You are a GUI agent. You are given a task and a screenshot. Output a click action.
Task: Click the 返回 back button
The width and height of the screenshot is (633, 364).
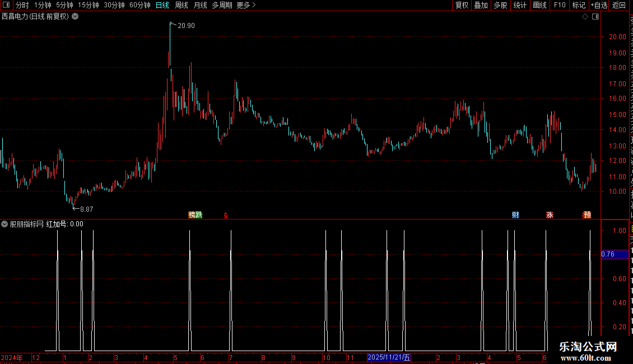click(619, 5)
